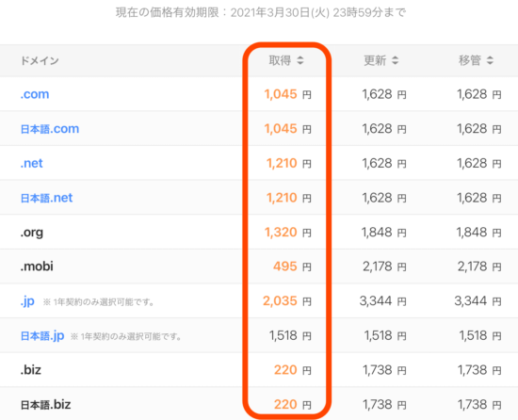Select the .mobi row label

[37, 267]
